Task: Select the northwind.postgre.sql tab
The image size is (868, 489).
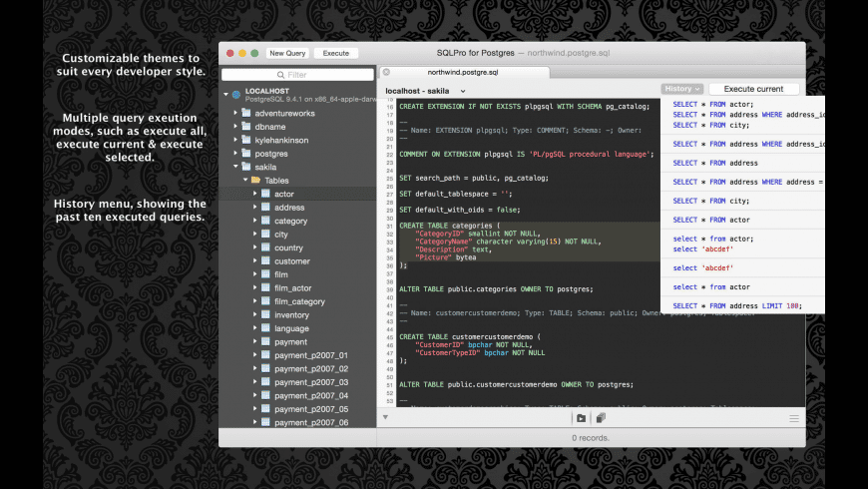Action: click(463, 72)
